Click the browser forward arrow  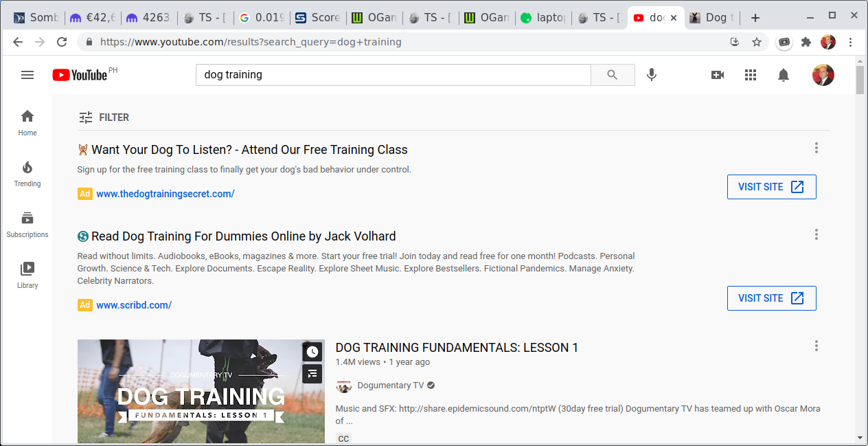click(40, 42)
